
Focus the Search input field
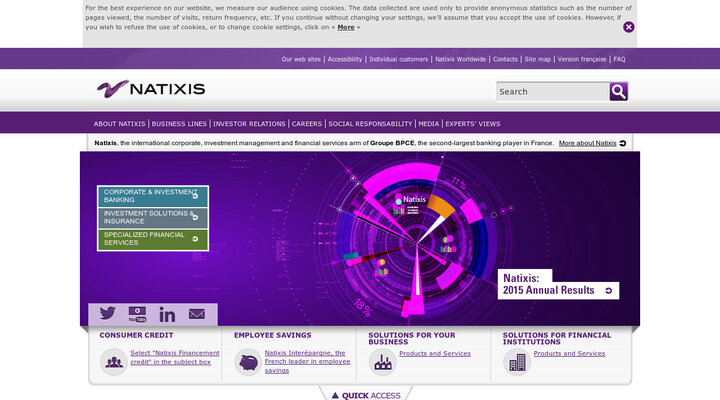pyautogui.click(x=553, y=92)
